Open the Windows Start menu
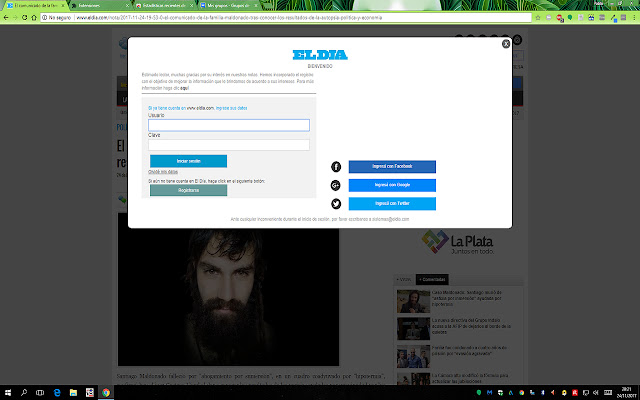Screen dimensions: 640x400 click(x=8, y=393)
